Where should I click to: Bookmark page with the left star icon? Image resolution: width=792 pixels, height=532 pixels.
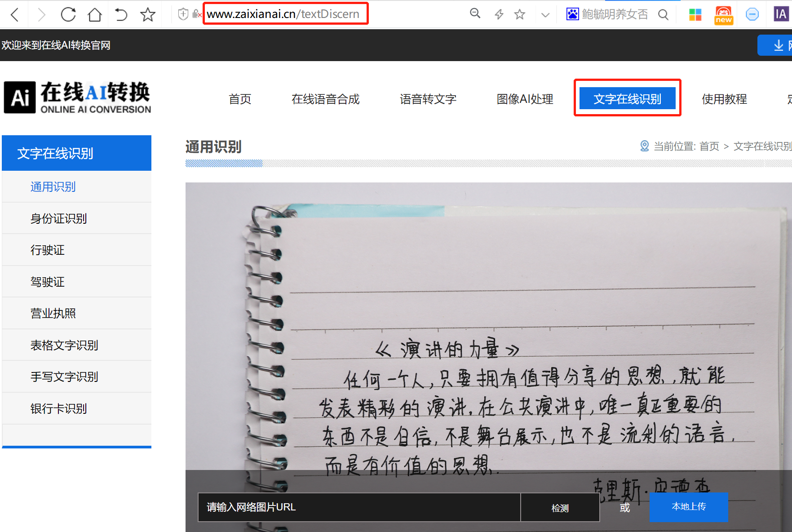147,14
